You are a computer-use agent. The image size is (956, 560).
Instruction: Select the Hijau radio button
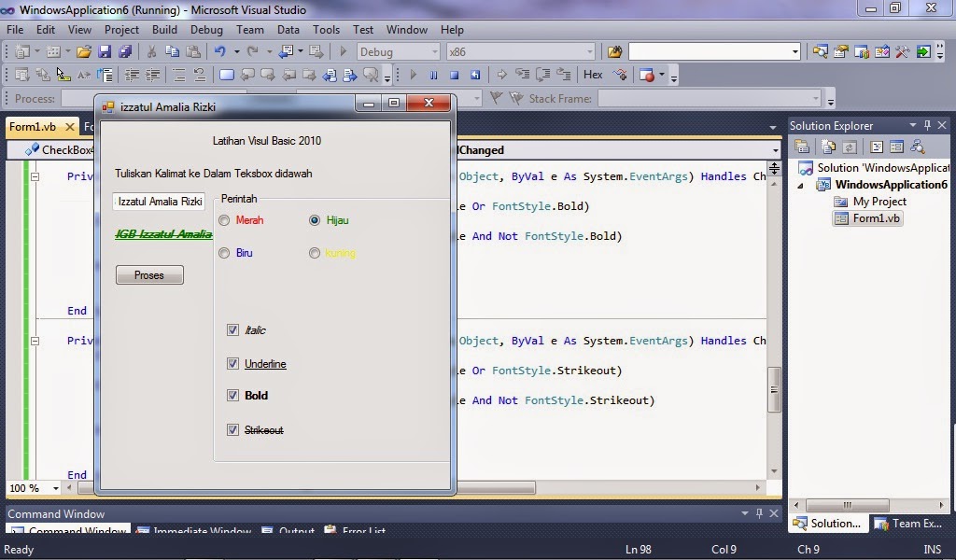[315, 220]
